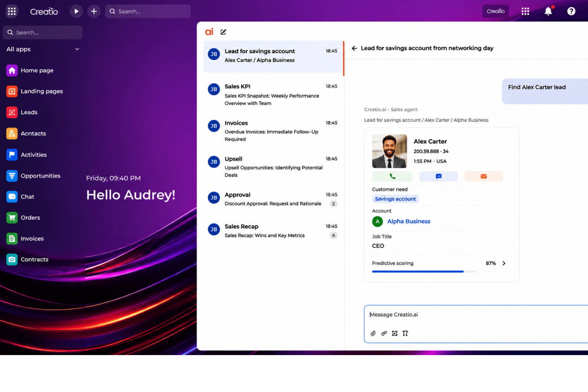Open the Sales KPI conversation
Image resolution: width=588 pixels, height=392 pixels.
(x=273, y=95)
